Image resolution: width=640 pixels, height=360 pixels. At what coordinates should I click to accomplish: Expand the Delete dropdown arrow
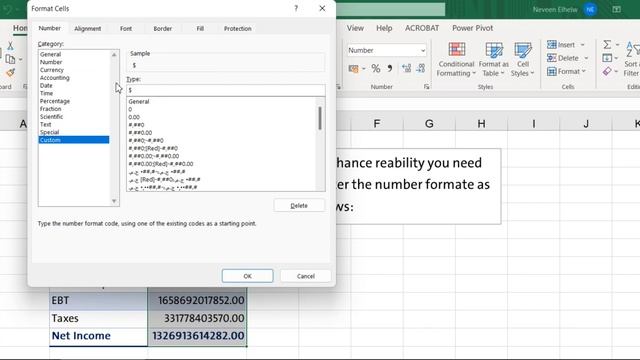tap(586, 58)
